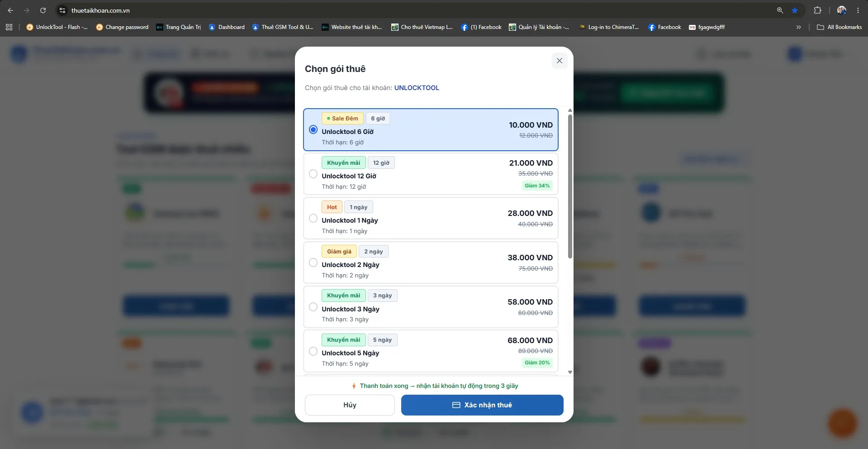Choose the Unlocktool 5 Ngày radio button
868x449 pixels.
point(313,351)
